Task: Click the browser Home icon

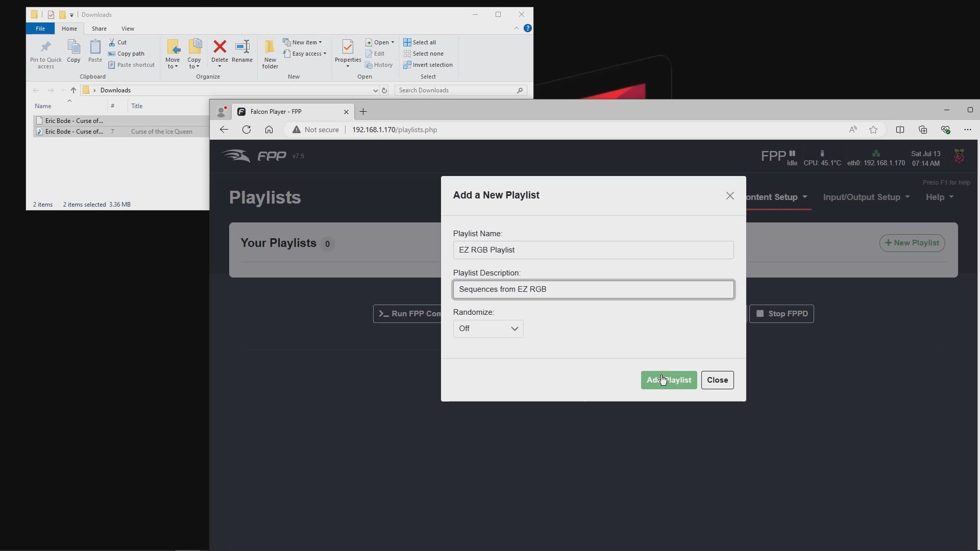Action: [269, 130]
